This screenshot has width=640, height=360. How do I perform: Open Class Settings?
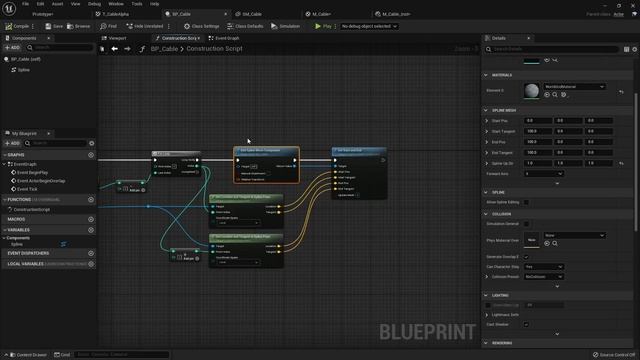(201, 26)
